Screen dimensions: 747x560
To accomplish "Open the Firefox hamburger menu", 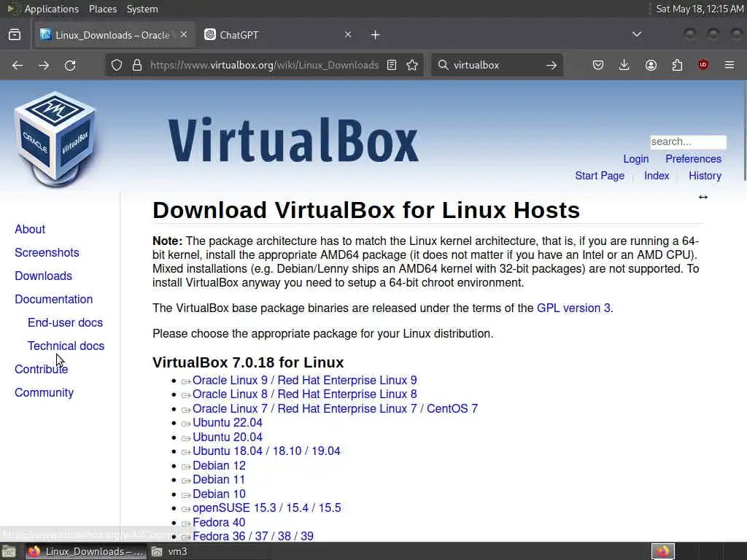I will tap(729, 65).
